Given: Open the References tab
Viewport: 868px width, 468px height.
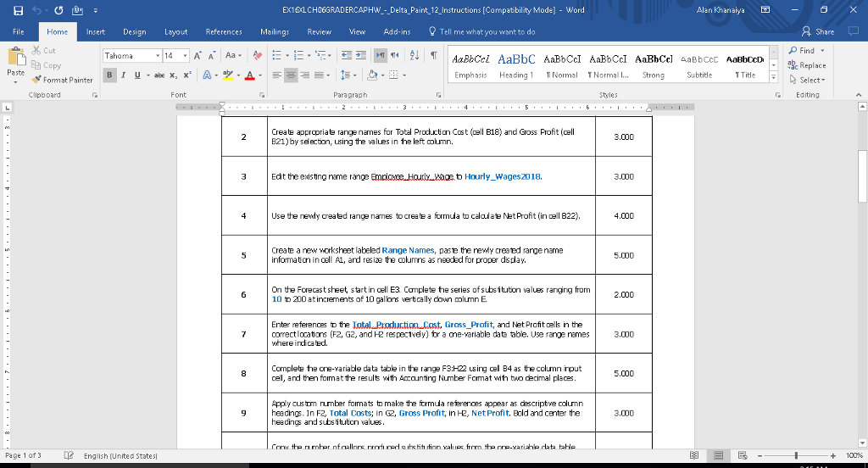Looking at the screenshot, I should (x=224, y=31).
